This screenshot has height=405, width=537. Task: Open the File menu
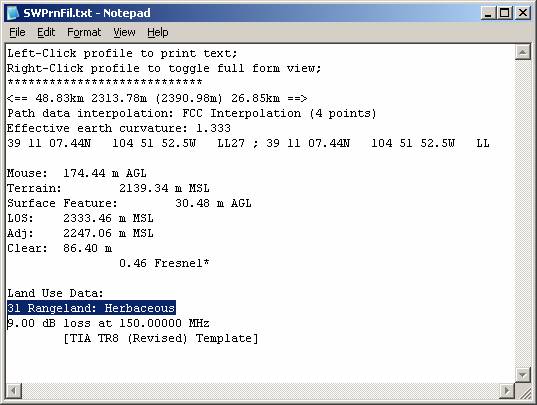17,33
